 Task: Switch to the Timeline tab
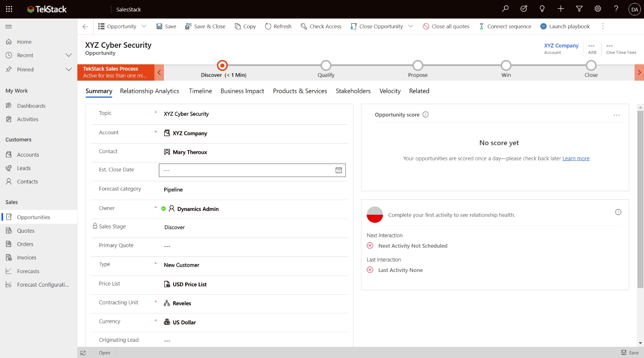[x=201, y=91]
